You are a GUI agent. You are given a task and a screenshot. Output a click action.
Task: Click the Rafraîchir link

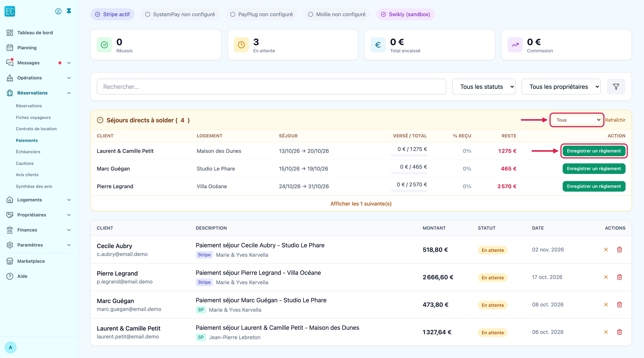click(x=615, y=120)
